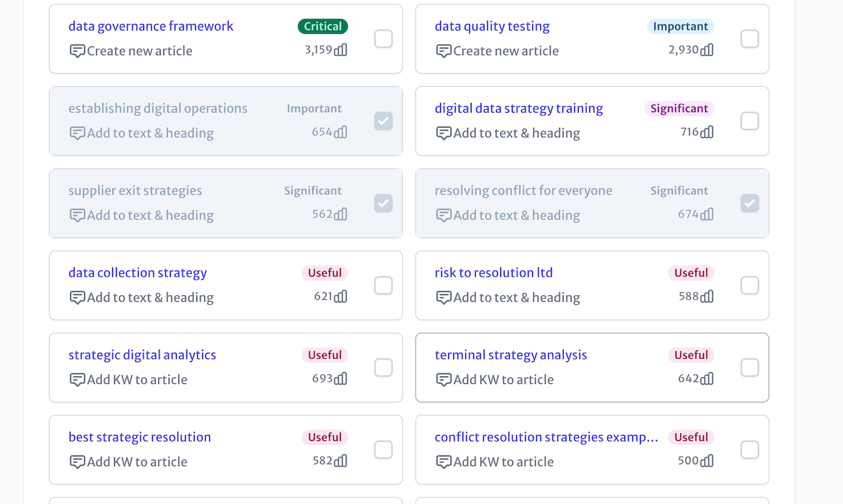Click bar-chart icon beside 693 volume

tap(341, 379)
